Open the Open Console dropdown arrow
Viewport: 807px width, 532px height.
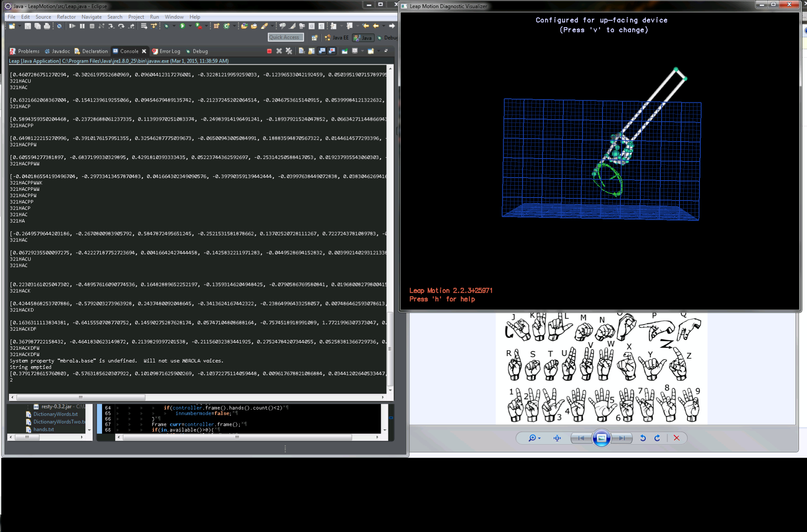(378, 51)
